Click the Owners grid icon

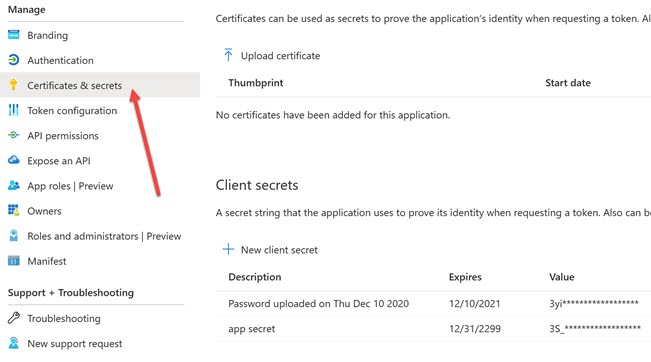coord(14,210)
